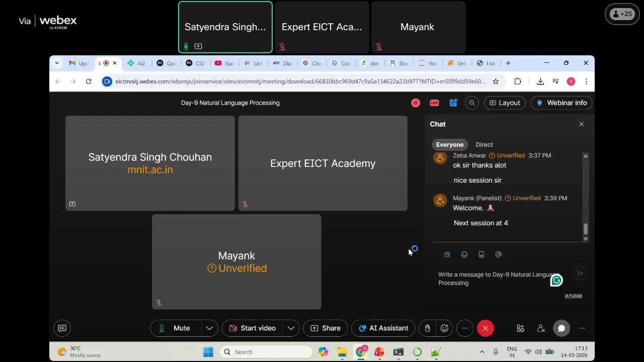Open PowerPoint from taskbar
The image size is (644, 362).
click(x=379, y=352)
